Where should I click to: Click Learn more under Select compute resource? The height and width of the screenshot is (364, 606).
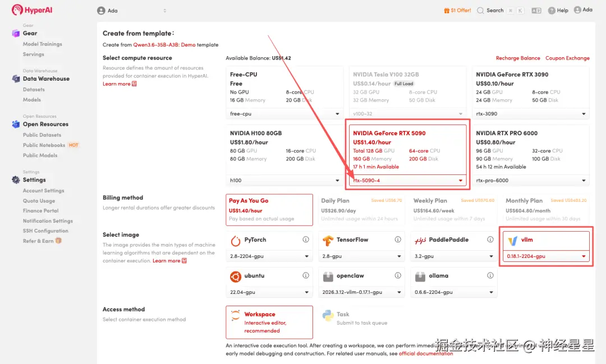(x=120, y=84)
